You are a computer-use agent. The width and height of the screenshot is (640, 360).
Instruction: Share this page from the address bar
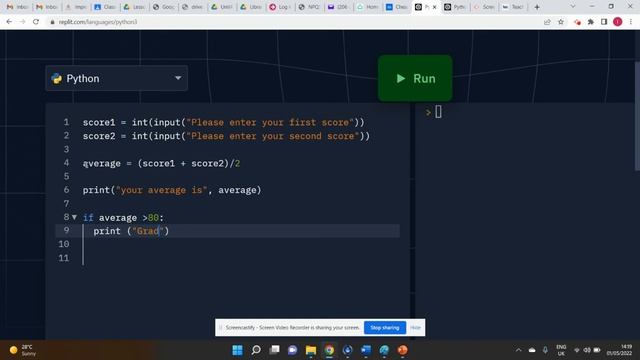click(547, 22)
